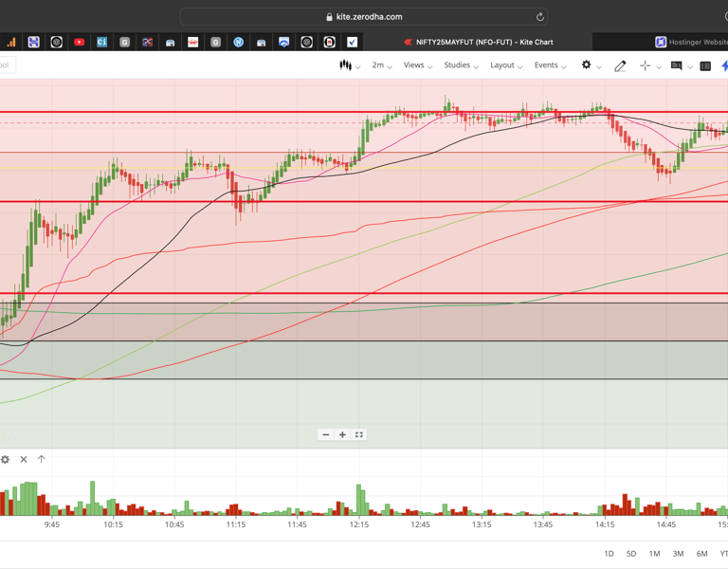Open the blue N circle pinned tab
728x569 pixels.
238,43
